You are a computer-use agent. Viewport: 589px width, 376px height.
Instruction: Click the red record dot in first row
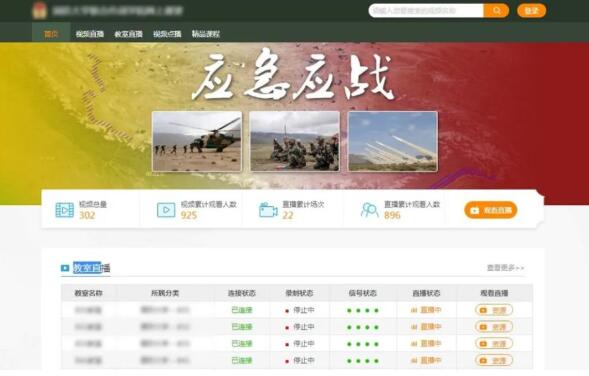coord(287,311)
